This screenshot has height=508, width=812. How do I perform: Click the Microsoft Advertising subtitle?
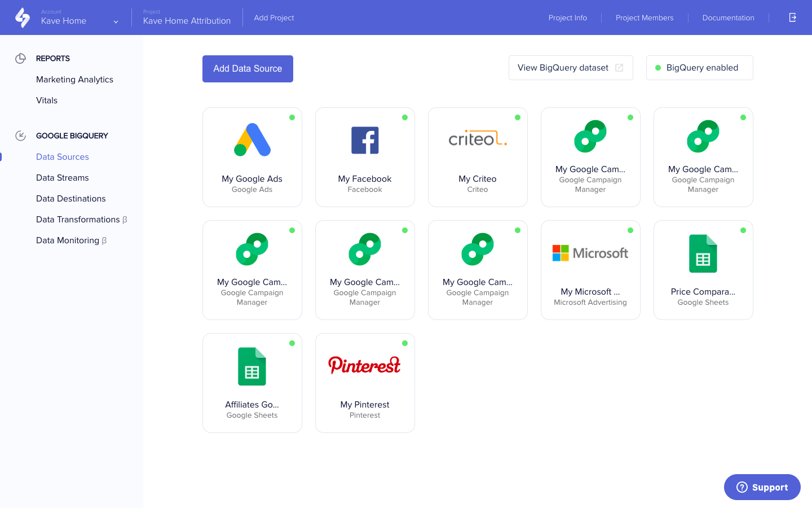click(x=590, y=303)
